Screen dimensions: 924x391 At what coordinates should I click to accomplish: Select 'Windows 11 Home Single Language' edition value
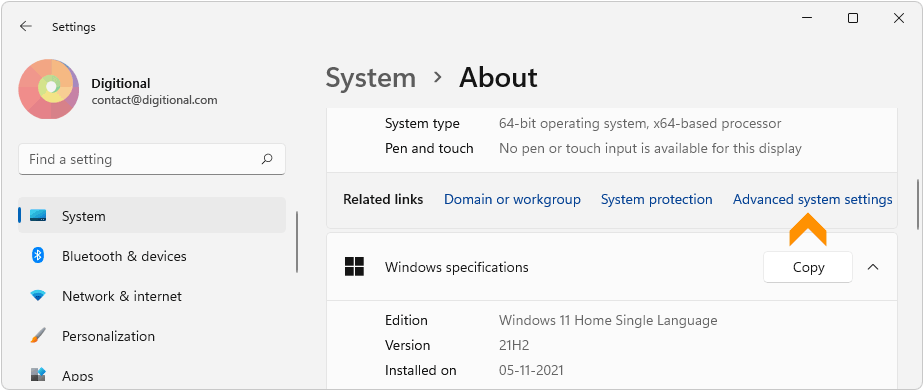coord(608,320)
